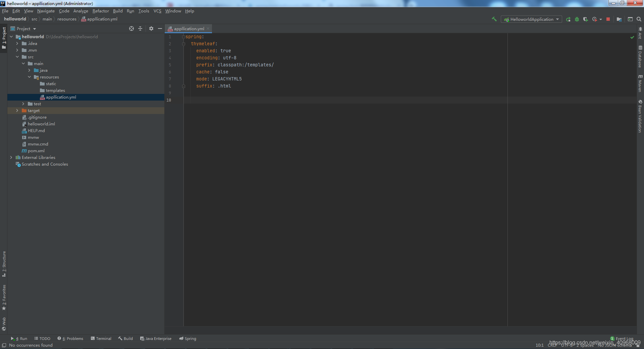Image resolution: width=644 pixels, height=349 pixels.
Task: Select the appllication.yml editor tab
Action: pos(187,28)
